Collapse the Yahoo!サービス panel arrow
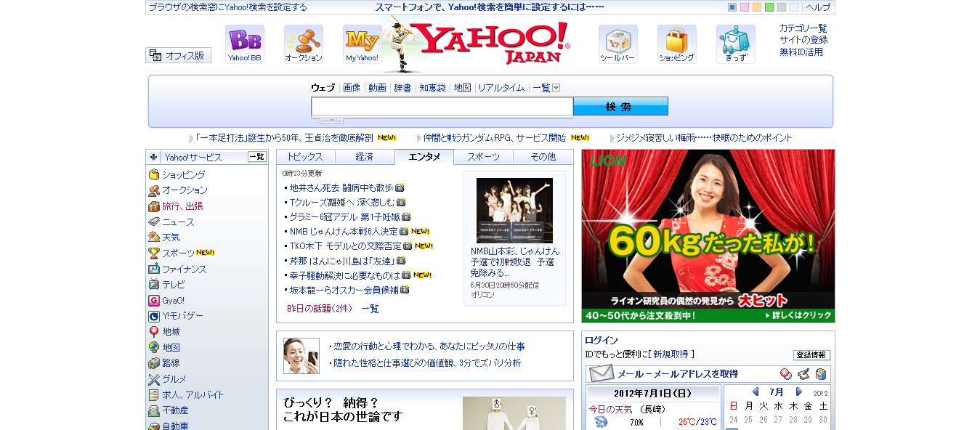 [x=154, y=157]
